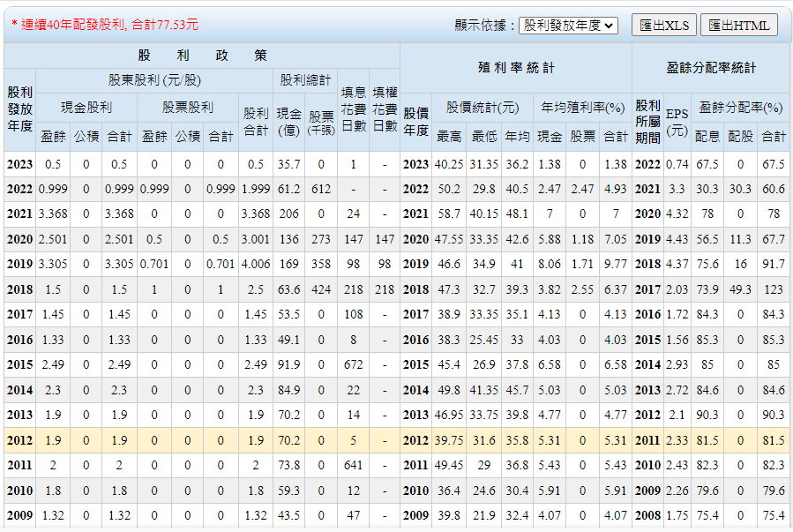The width and height of the screenshot is (793, 532).
Task: Click the 最高 price column header
Action: click(449, 136)
